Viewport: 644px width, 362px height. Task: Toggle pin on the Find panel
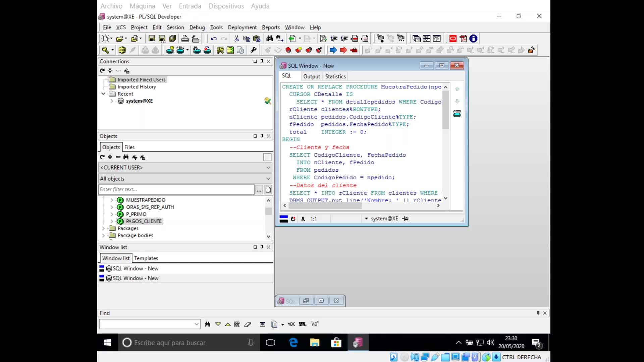(538, 313)
